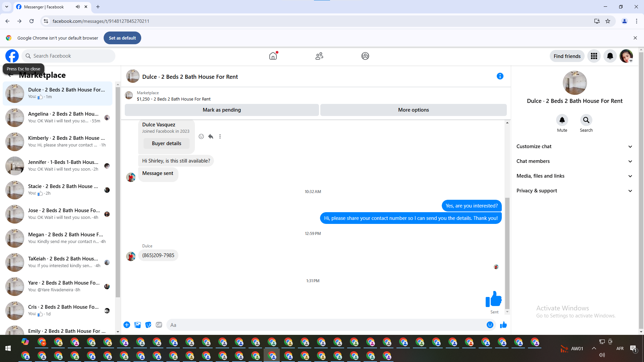Dismiss the default browser notification bar
This screenshot has height=362, width=644.
coord(635,38)
